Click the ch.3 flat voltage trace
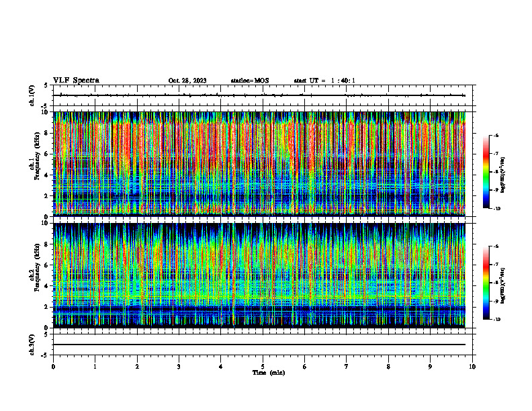Screen dimensions: 532x411 pyautogui.click(x=259, y=345)
